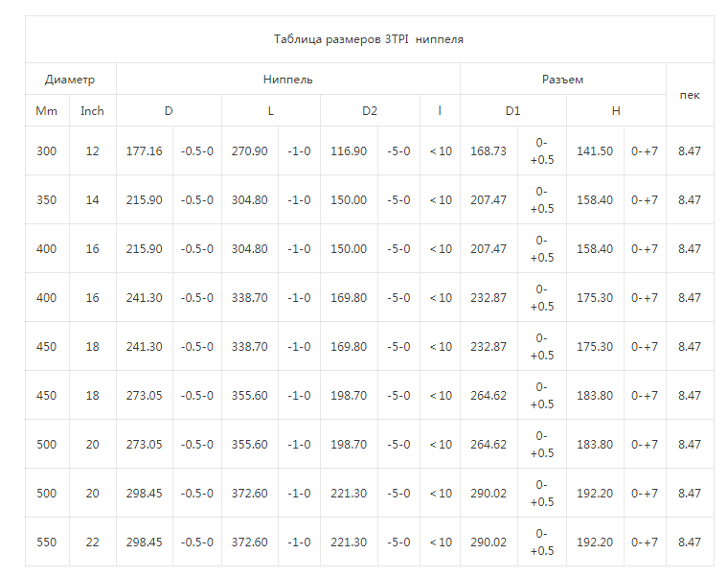
Task: Click the Inch sub-header cell
Action: 92,111
